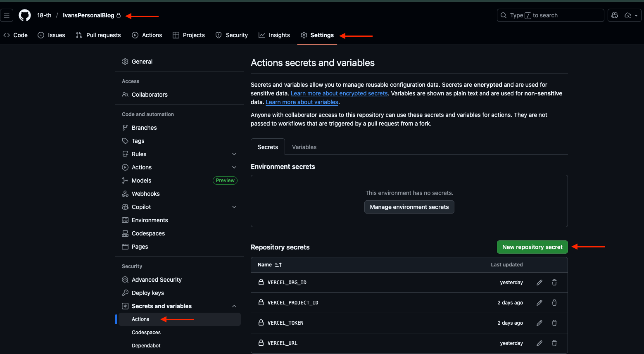Screen dimensions: 644x354
Task: Collapse the Secrets and variables section
Action: [x=234, y=306]
